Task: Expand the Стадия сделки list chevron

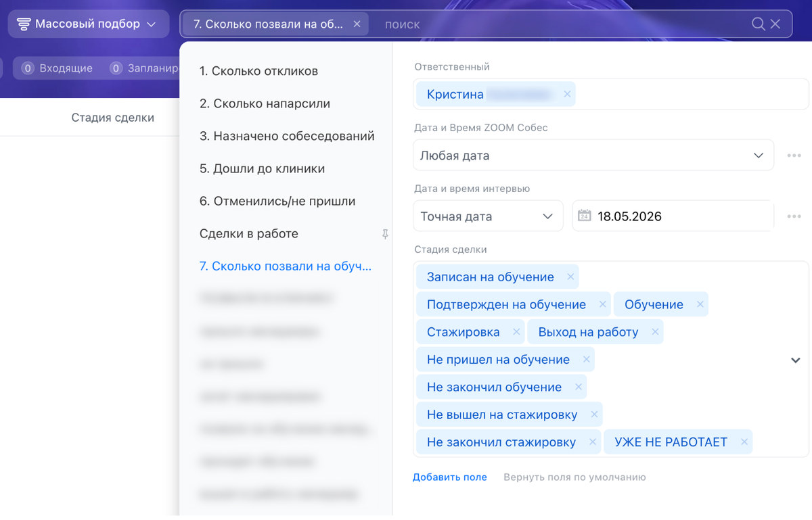Action: [x=796, y=360]
